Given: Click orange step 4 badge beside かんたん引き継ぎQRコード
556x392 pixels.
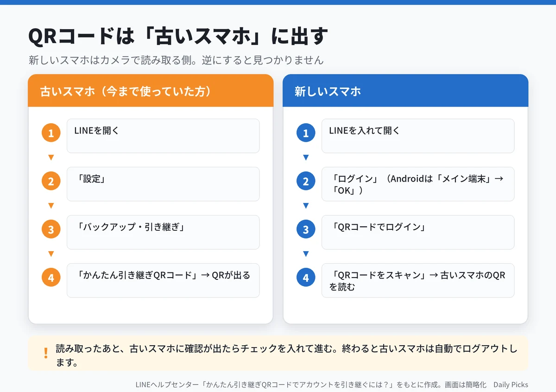Looking at the screenshot, I should [51, 278].
